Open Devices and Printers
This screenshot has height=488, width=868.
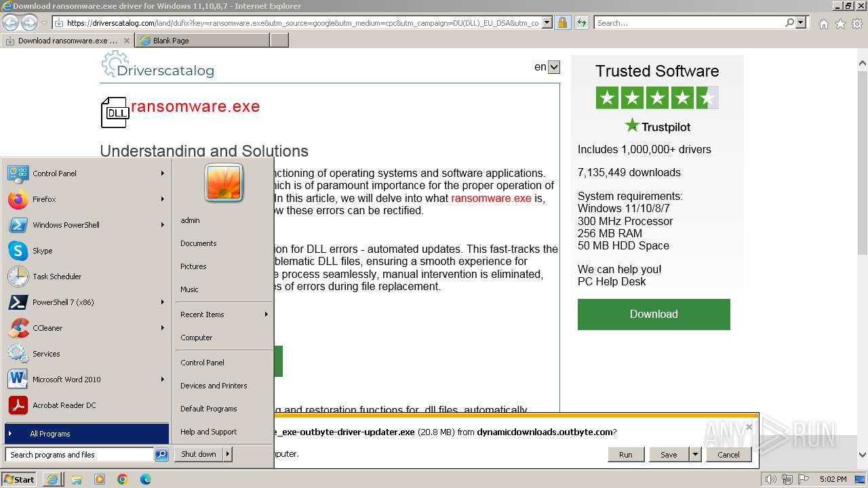214,386
